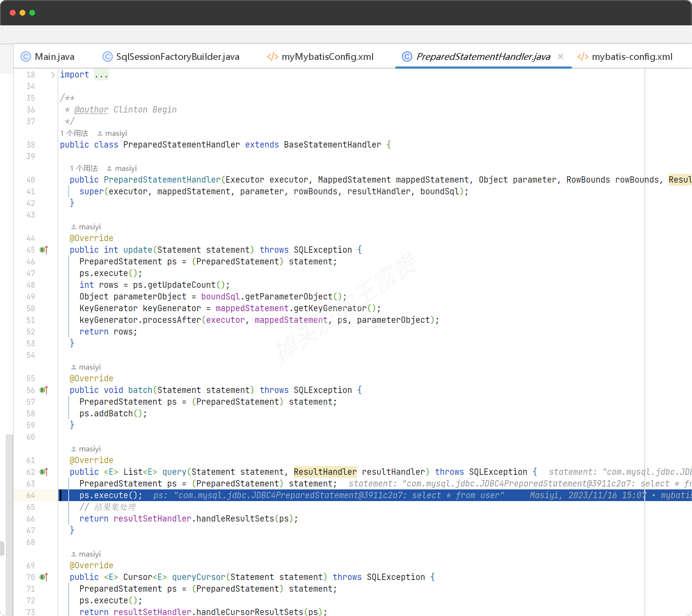The height and width of the screenshot is (616, 692).
Task: Click the '// 结果集处理' comment on line 65
Action: [x=108, y=507]
